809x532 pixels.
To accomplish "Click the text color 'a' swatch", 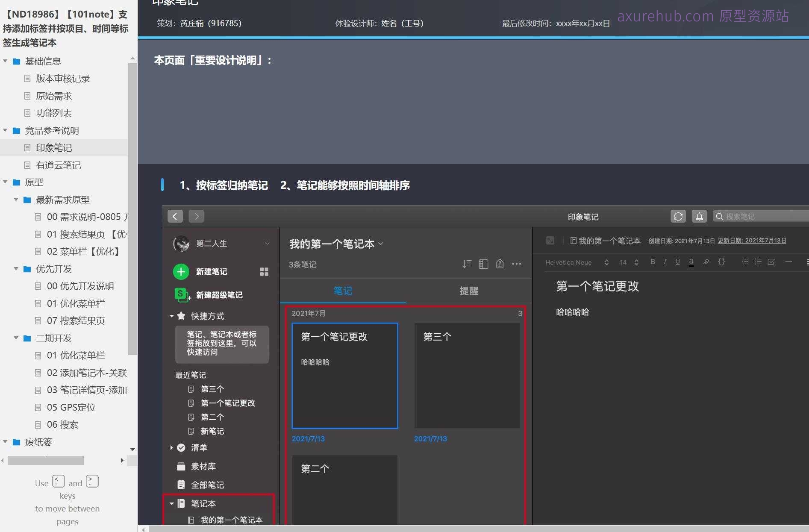I will coord(691,262).
